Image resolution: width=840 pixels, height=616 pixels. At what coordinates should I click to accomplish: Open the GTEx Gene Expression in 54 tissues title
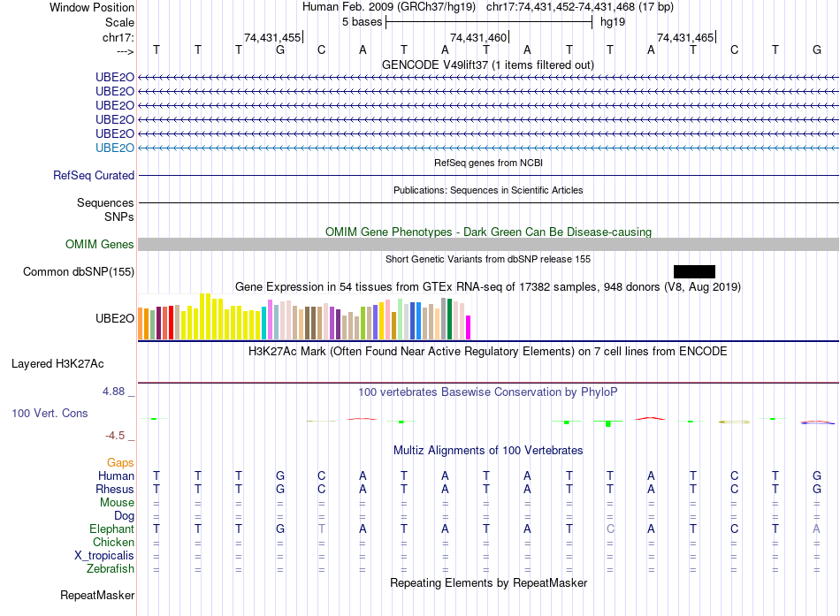coord(488,286)
